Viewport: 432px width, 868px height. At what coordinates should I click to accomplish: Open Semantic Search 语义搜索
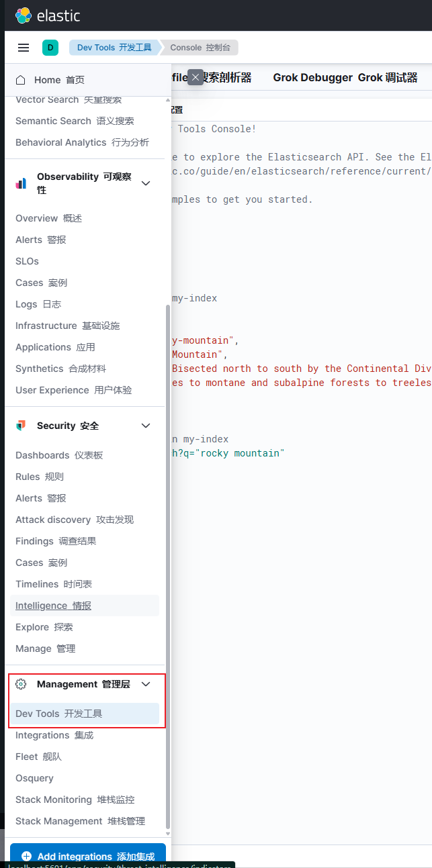tap(75, 121)
